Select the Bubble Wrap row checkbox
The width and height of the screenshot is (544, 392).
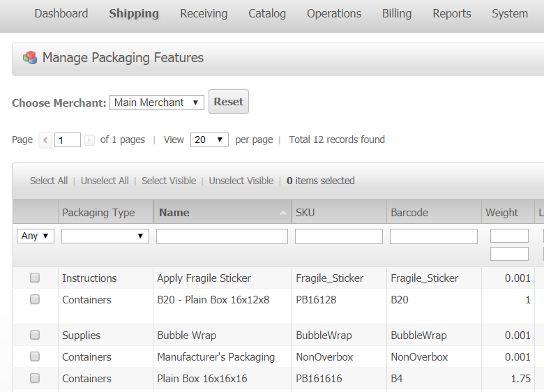click(35, 336)
